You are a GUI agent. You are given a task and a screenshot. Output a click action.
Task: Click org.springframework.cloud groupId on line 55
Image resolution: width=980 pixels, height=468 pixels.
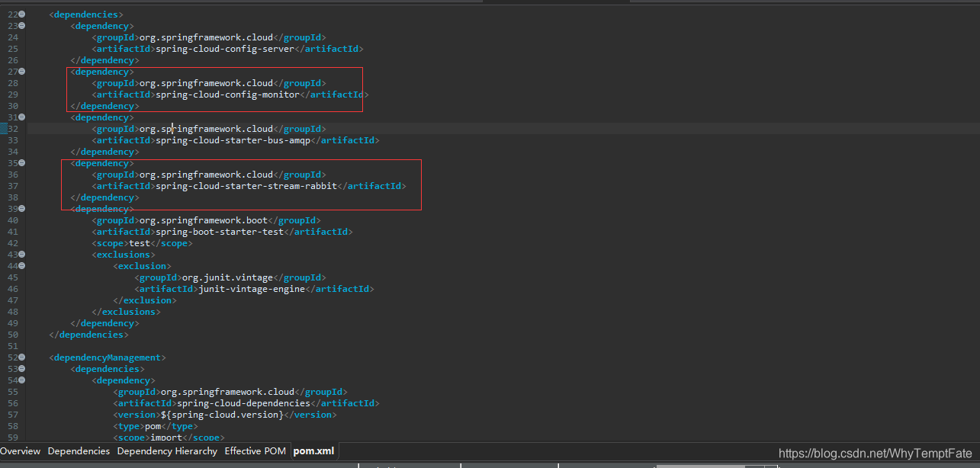tap(227, 392)
